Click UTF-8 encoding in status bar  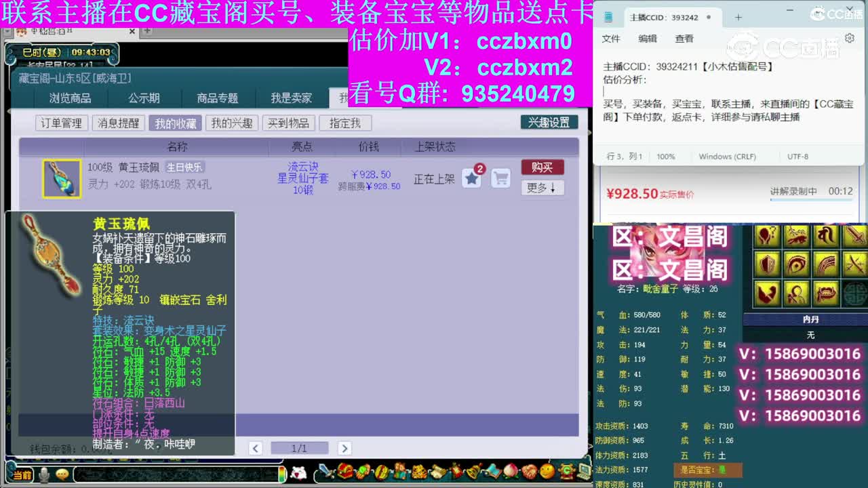(797, 157)
